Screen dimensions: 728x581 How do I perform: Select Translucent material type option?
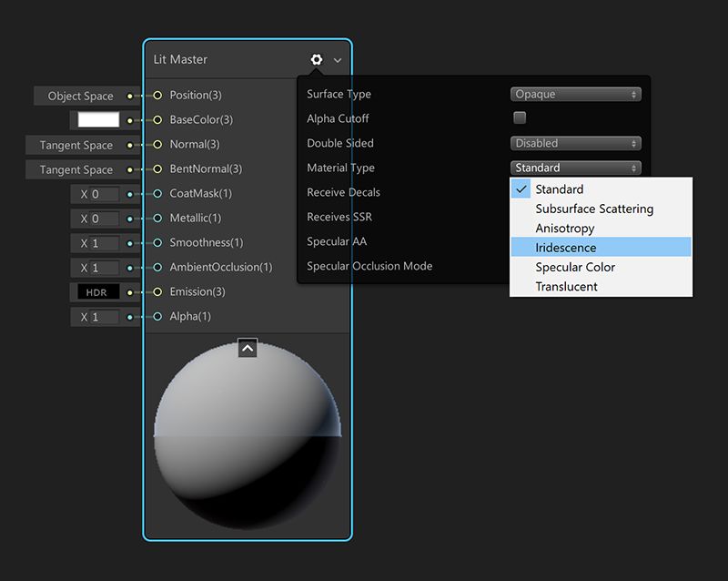(x=601, y=286)
